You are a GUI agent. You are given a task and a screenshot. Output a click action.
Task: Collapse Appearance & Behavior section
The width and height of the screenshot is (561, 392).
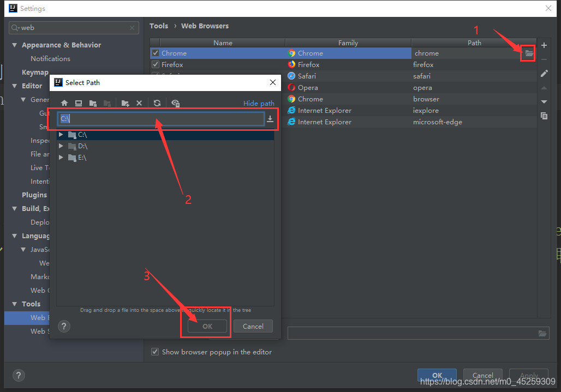[15, 45]
